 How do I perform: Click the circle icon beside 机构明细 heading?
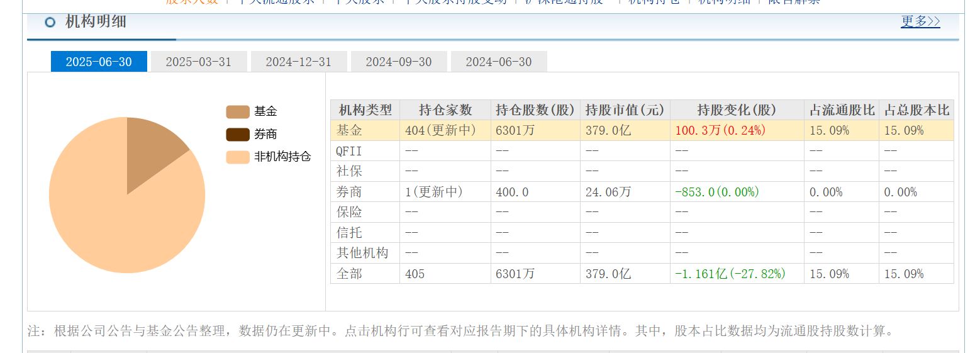[50, 23]
